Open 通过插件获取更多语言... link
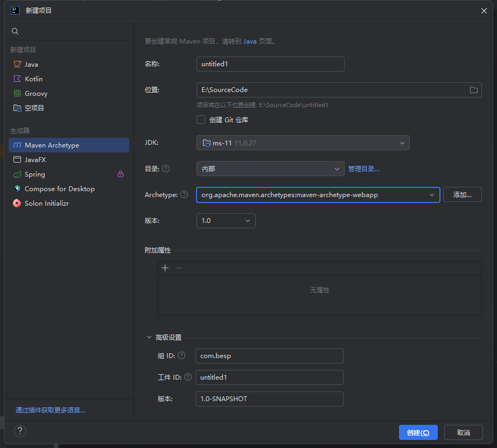The height and width of the screenshot is (448, 497). point(51,410)
